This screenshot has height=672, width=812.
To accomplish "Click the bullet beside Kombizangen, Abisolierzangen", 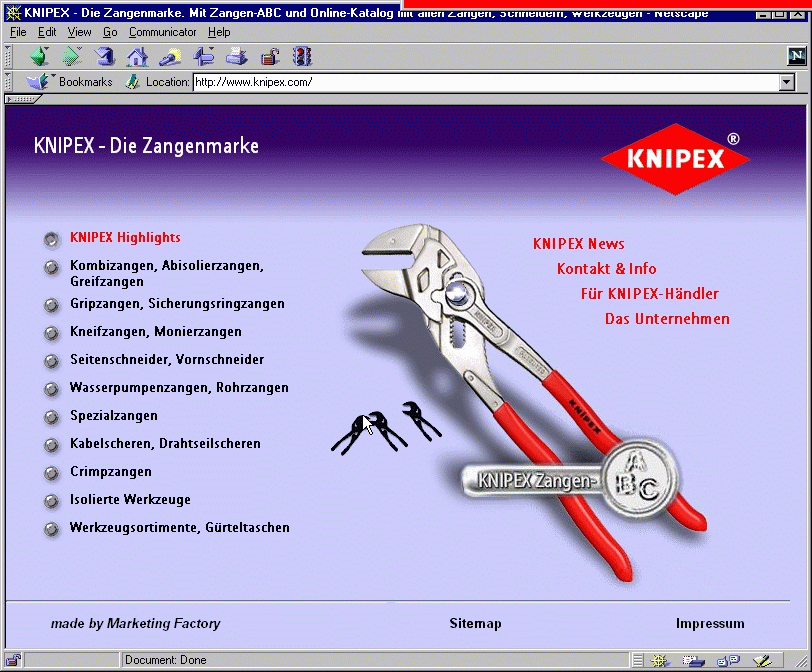I will tap(52, 267).
